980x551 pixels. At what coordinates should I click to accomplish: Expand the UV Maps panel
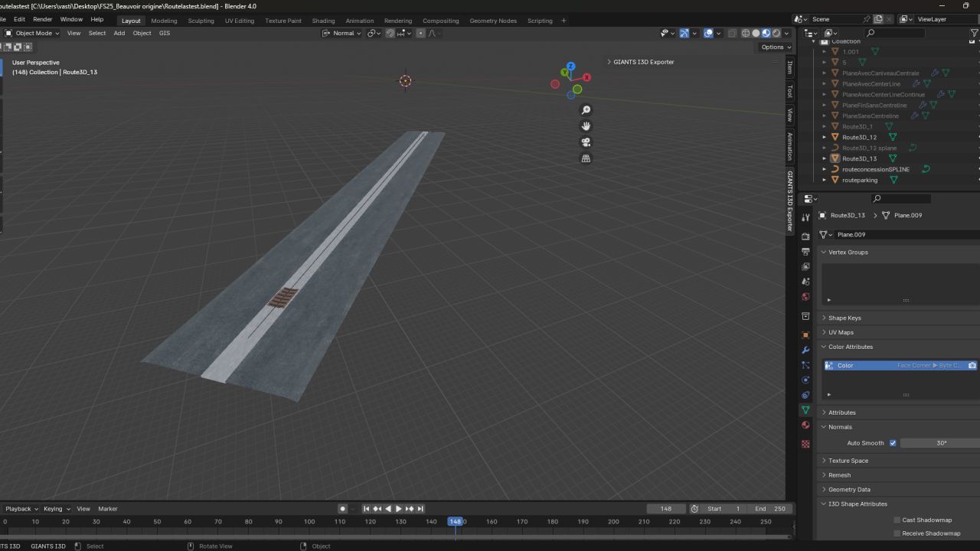click(840, 332)
